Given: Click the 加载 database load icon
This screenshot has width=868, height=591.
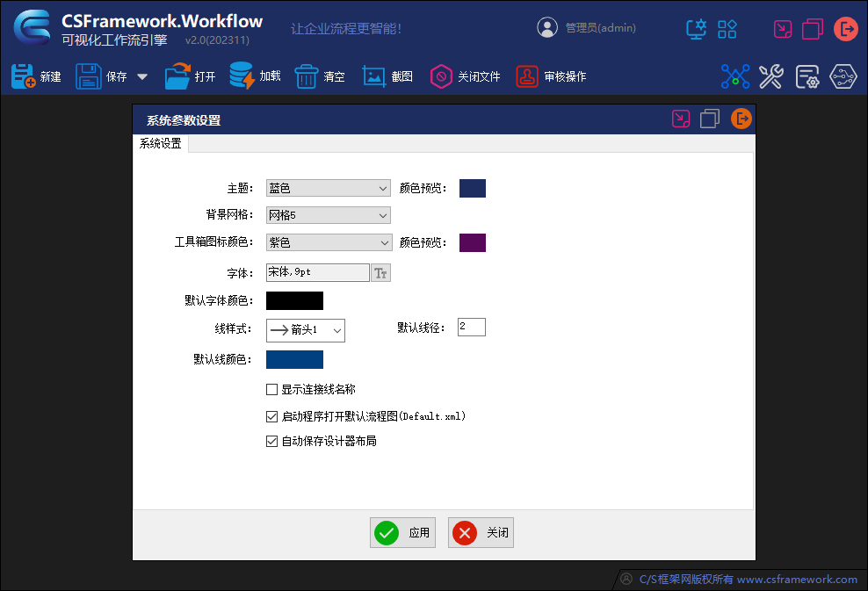Looking at the screenshot, I should click(x=242, y=76).
